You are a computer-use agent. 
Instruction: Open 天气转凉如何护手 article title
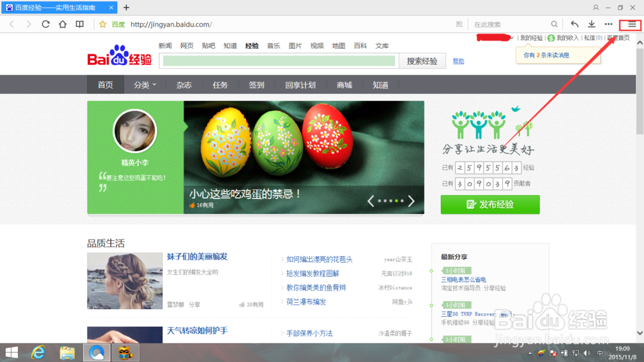(x=197, y=331)
